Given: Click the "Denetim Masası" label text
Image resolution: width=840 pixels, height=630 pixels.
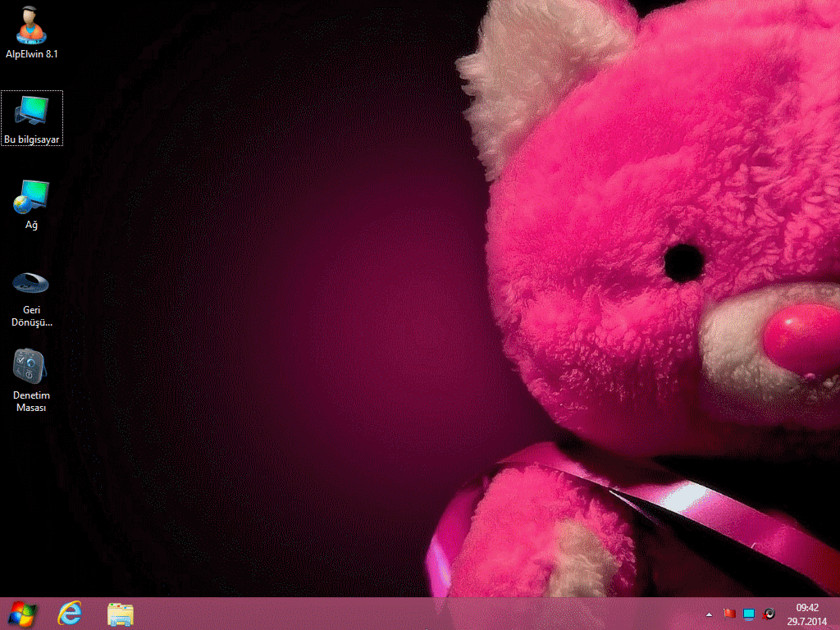Looking at the screenshot, I should (31, 401).
